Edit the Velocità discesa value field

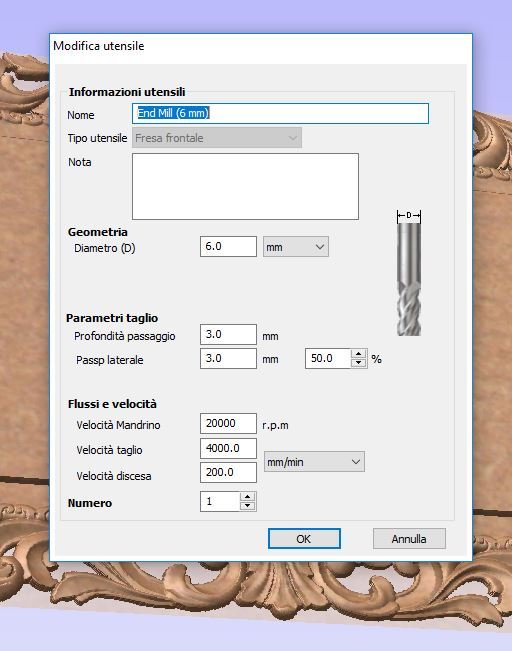coord(228,472)
